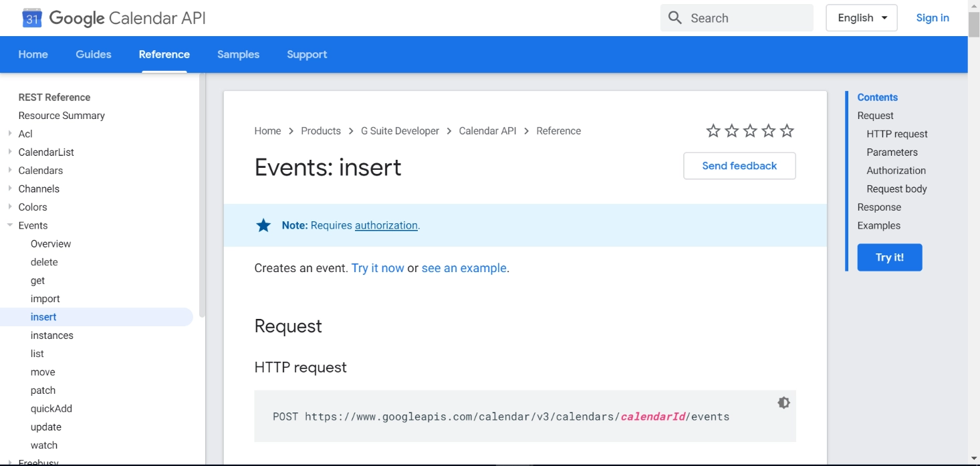Toggle dark code theme icon
This screenshot has width=980, height=466.
784,402
